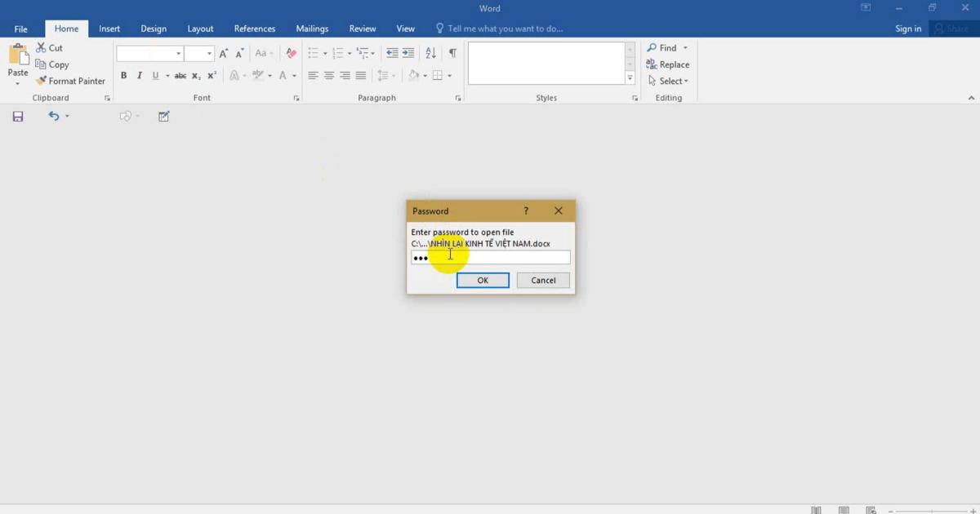Expand the Styles gallery more arrow

(x=630, y=78)
